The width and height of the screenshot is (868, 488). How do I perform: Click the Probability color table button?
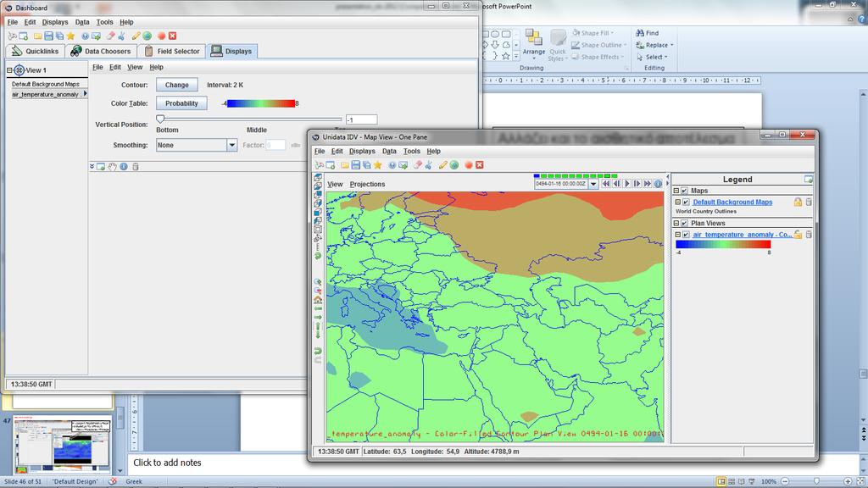(181, 103)
